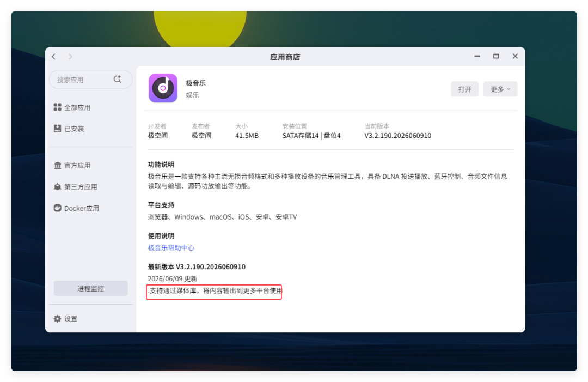Screen dimensions: 588x382
Task: Click install location SATA存储14 | 盘位4
Action: (311, 136)
